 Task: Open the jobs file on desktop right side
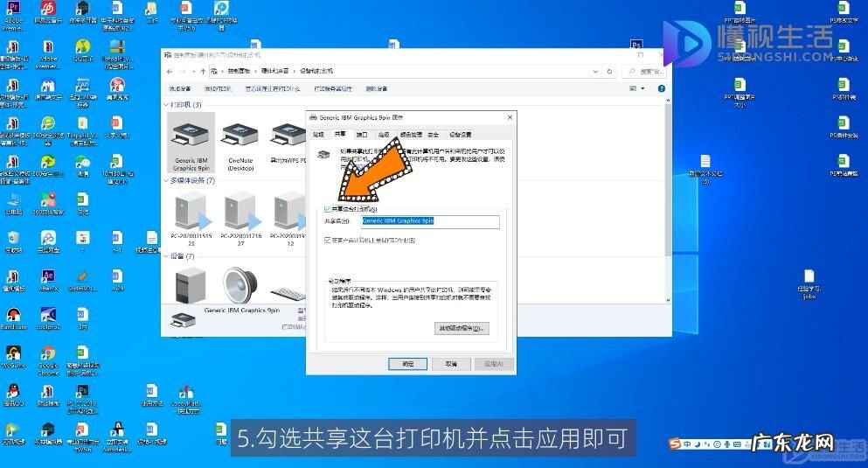click(809, 284)
